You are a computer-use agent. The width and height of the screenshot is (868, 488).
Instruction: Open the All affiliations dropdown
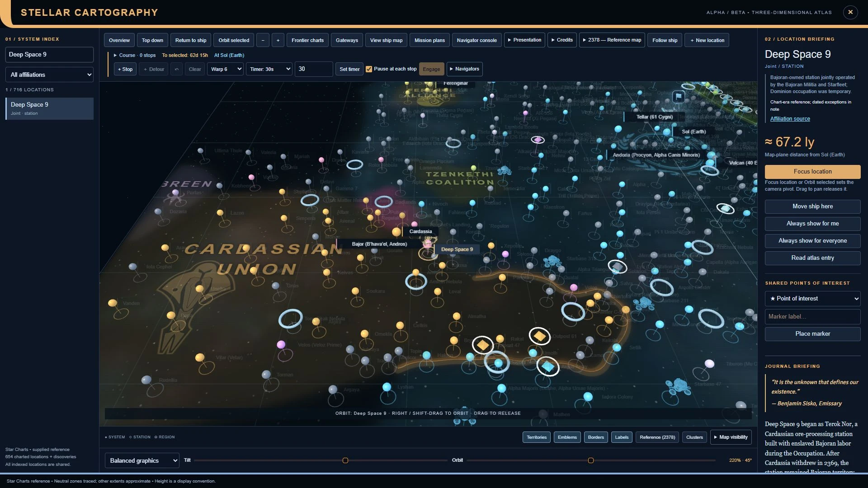click(x=49, y=75)
